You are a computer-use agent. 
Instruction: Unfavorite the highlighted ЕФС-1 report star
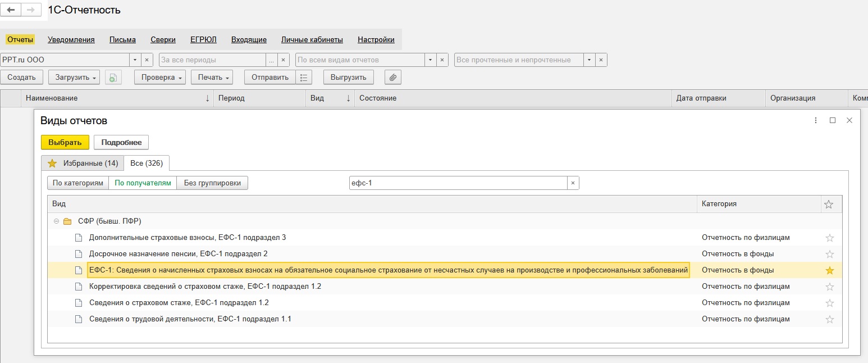pos(829,270)
